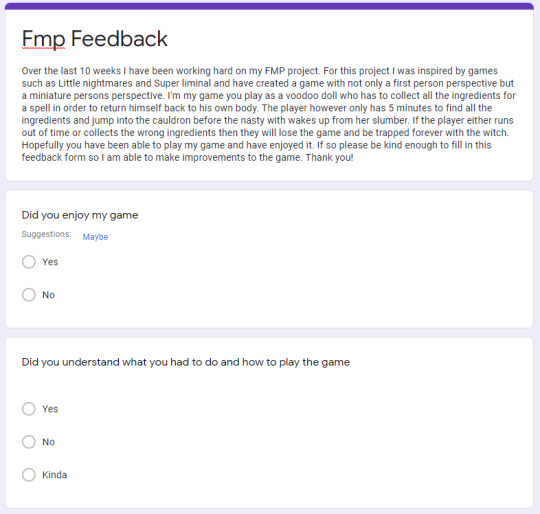Click 'Yes' option text in understanding question

(x=50, y=409)
